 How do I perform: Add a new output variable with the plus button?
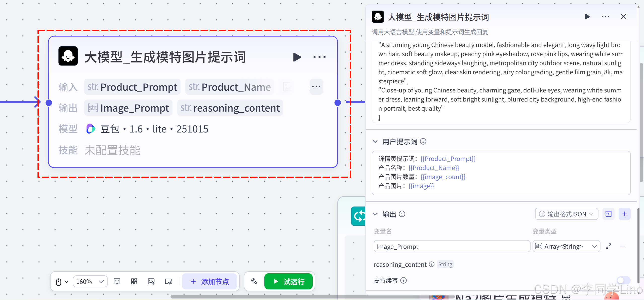(624, 214)
